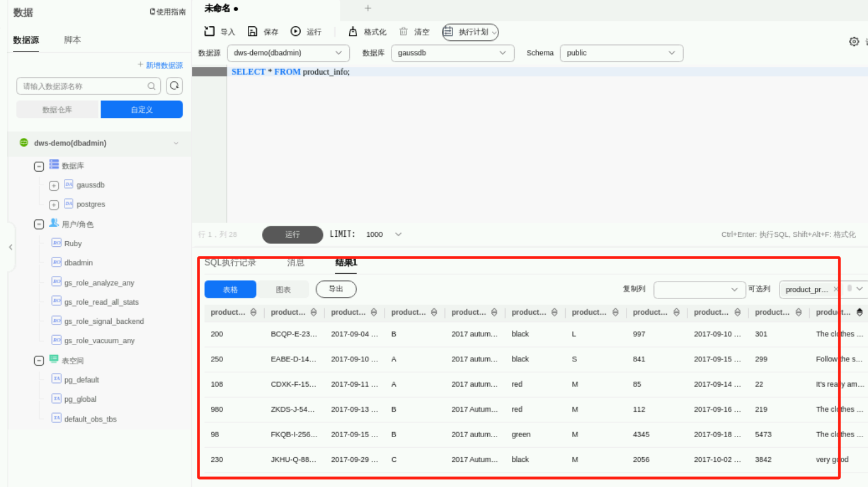
Task: Click the dws-demo(dbadmin) connection status icon
Action: tap(24, 143)
